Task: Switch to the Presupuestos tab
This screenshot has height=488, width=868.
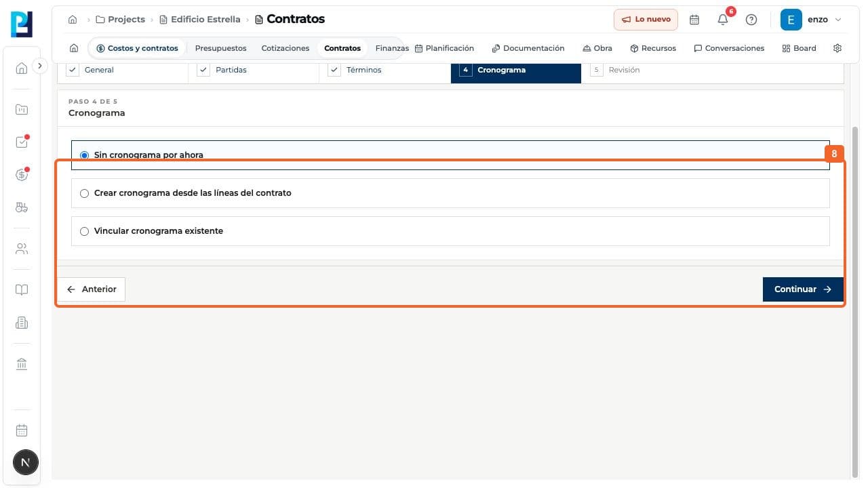Action: 220,48
